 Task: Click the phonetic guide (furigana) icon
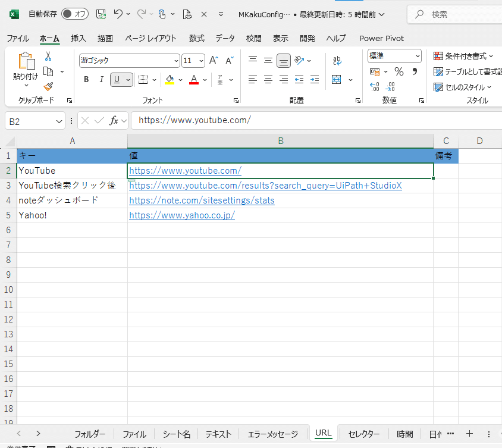(220, 80)
